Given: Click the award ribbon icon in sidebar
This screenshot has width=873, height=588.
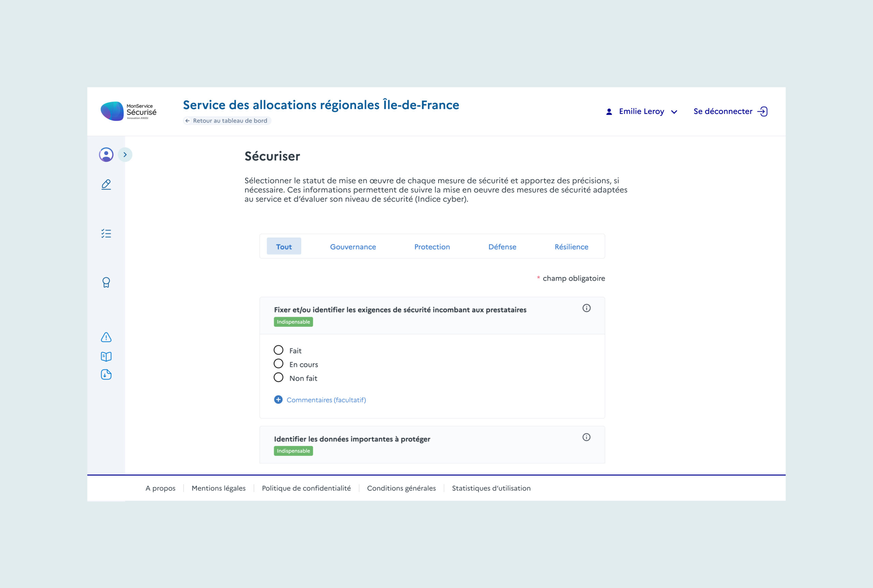Looking at the screenshot, I should pos(106,282).
